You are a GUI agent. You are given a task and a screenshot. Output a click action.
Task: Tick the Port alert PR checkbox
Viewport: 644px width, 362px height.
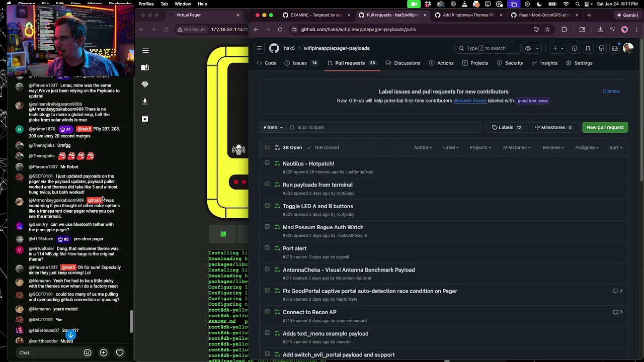(267, 248)
